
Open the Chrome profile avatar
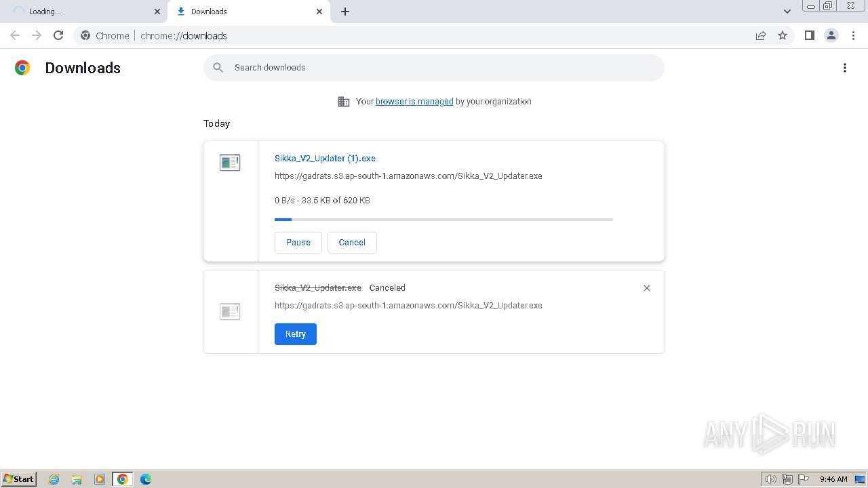[831, 35]
